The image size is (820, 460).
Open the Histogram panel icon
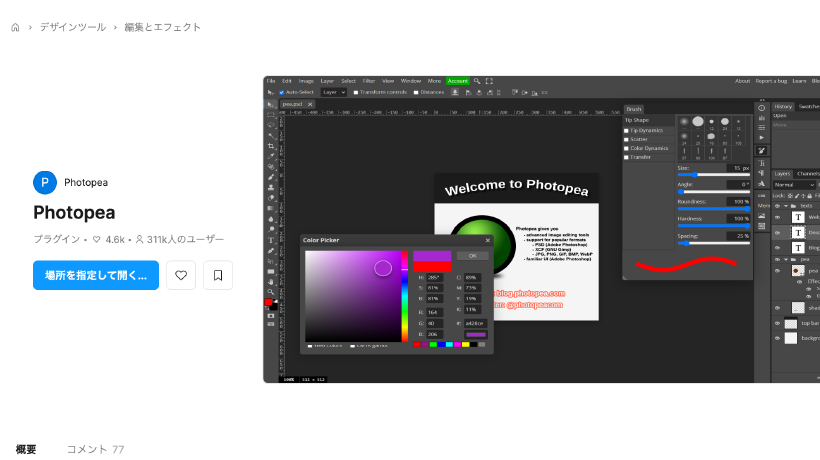(761, 118)
